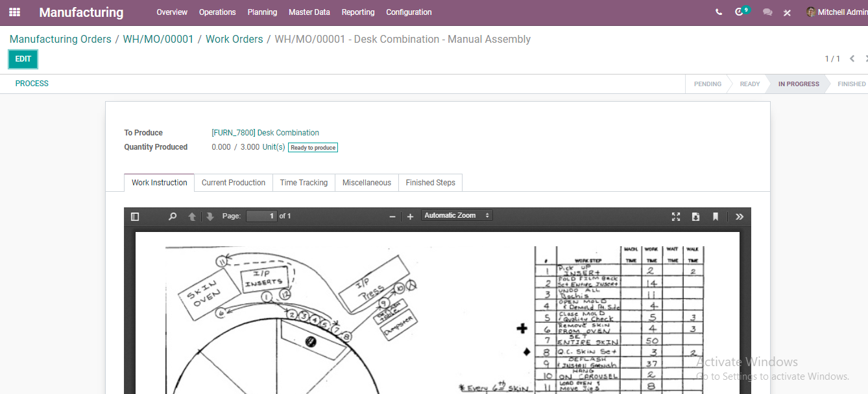The image size is (868, 394).
Task: Open the Automatic Zoom dropdown
Action: (457, 216)
